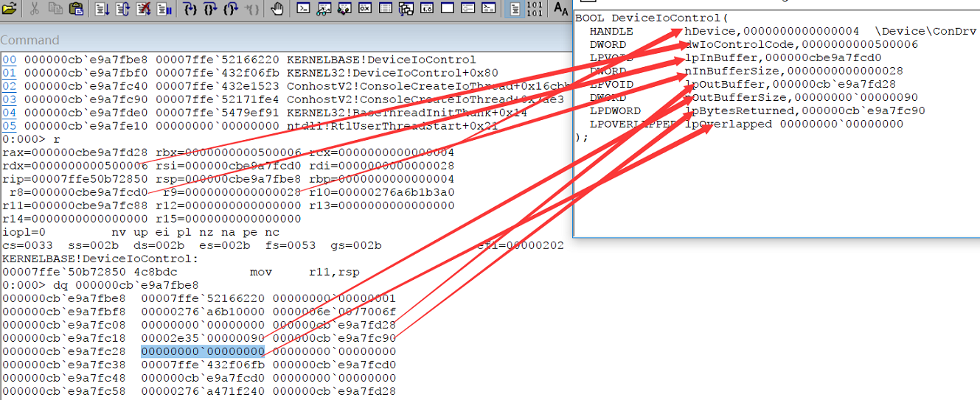Click the lpInBuffer value in notes window

click(x=823, y=57)
